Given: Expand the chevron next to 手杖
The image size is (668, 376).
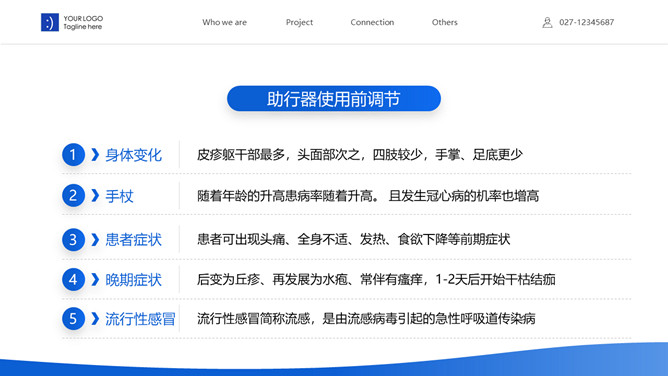Looking at the screenshot, I should click(95, 195).
